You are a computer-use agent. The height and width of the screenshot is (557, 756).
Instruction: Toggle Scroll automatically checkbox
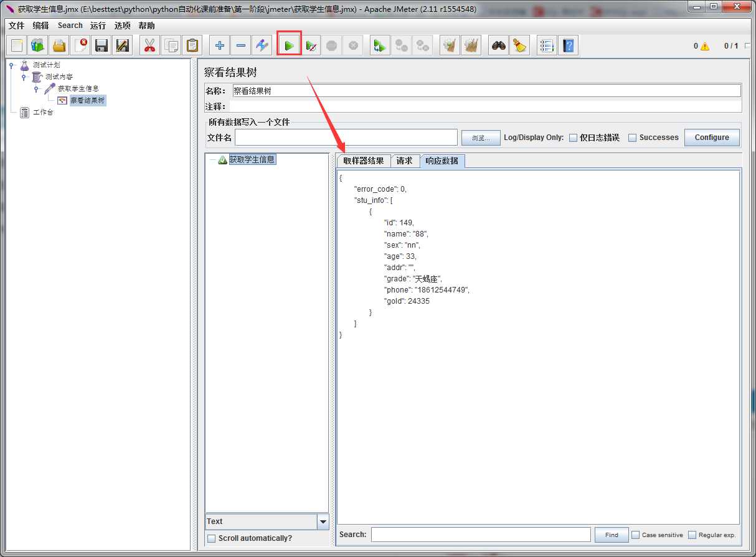point(211,538)
